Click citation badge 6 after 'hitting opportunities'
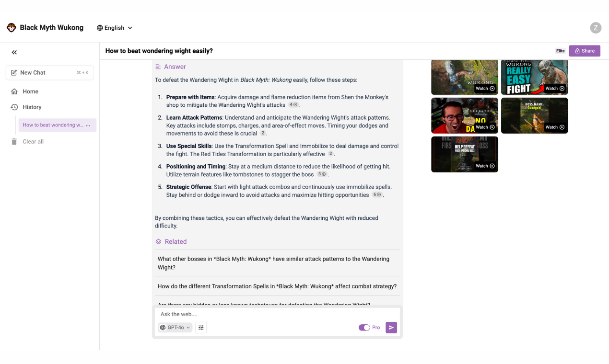This screenshot has height=364, width=609. click(x=377, y=195)
